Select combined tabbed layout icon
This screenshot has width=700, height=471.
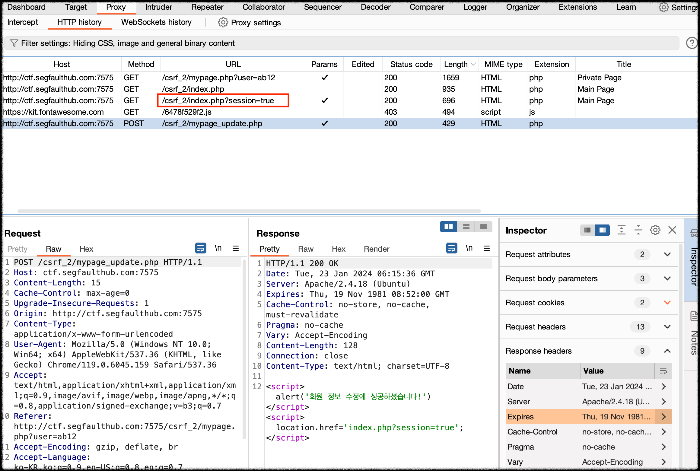pyautogui.click(x=483, y=227)
